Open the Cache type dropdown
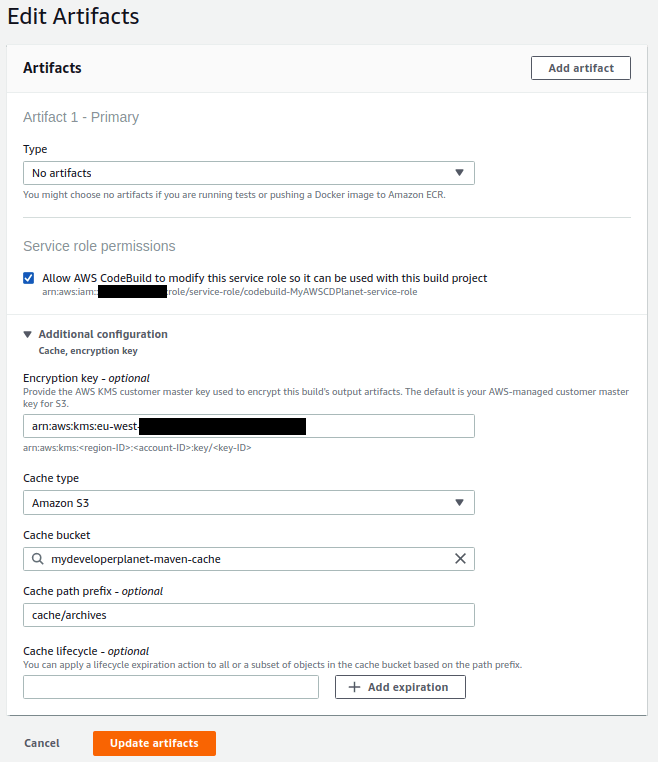Viewport: 658px width, 762px height. (x=248, y=502)
